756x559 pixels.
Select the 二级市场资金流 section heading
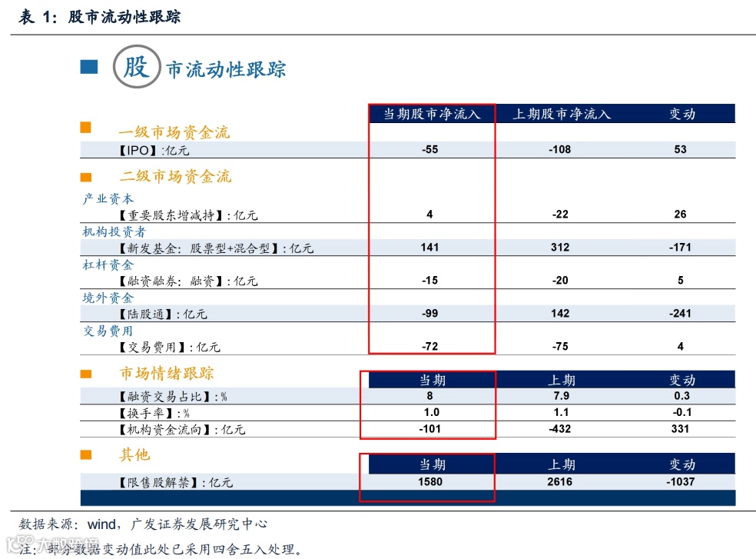(x=175, y=176)
